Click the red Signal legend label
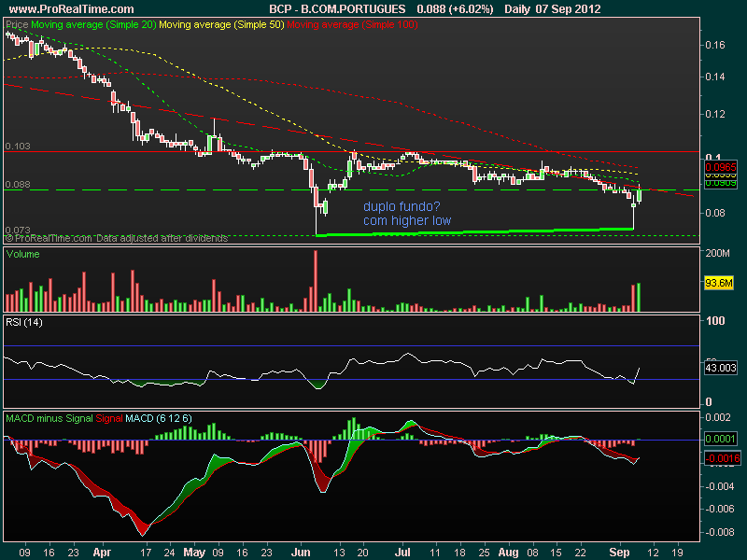The width and height of the screenshot is (747, 560). click(111, 416)
